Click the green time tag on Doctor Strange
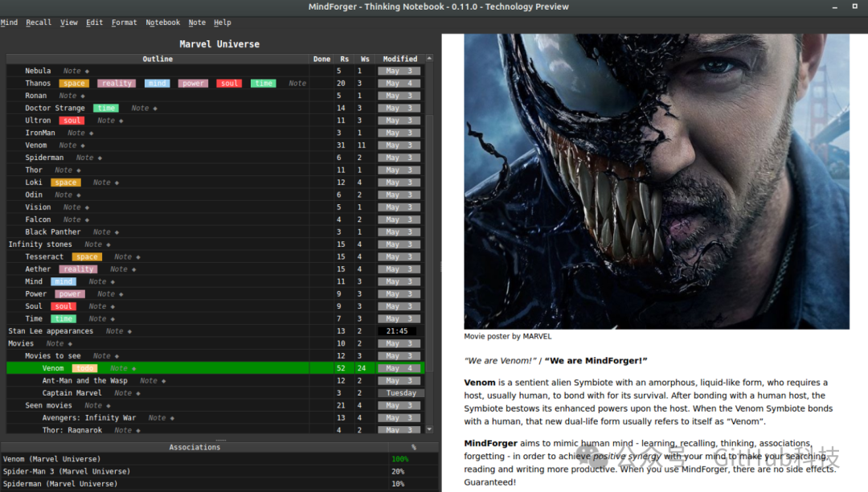The width and height of the screenshot is (868, 492). (106, 109)
